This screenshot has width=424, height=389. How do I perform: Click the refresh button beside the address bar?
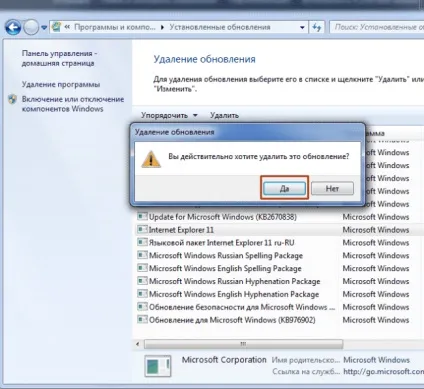pos(316,27)
